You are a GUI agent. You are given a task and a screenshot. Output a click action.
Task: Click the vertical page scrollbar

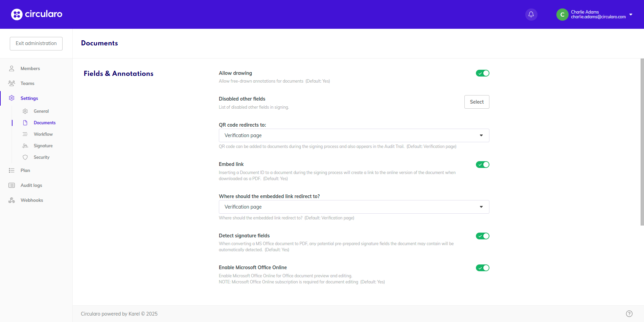tap(642, 142)
